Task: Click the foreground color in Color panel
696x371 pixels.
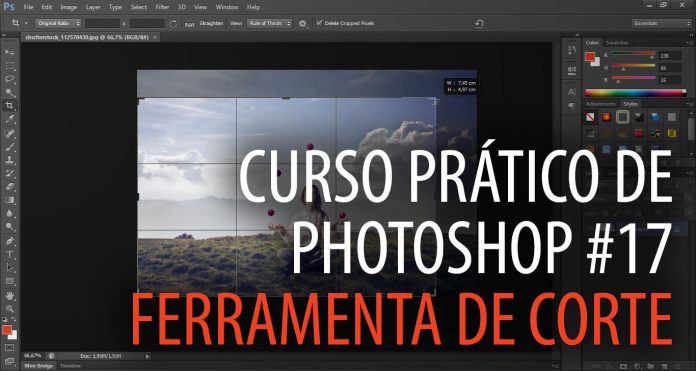Action: pos(590,57)
